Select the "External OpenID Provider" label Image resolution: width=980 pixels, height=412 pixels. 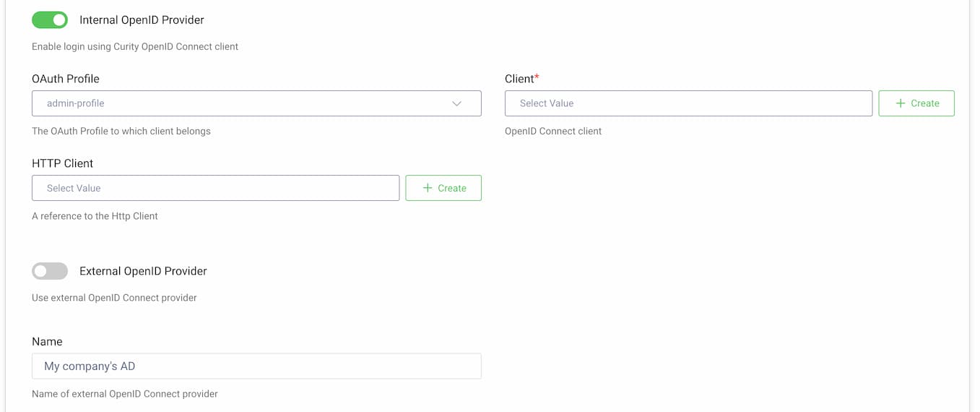point(143,271)
